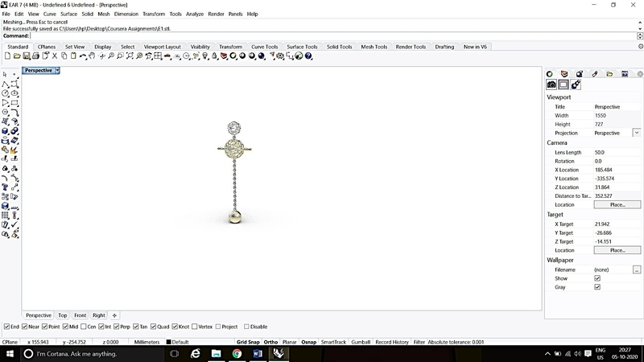Toggle Grid Snap in the status bar
This screenshot has height=362, width=644.
248,342
